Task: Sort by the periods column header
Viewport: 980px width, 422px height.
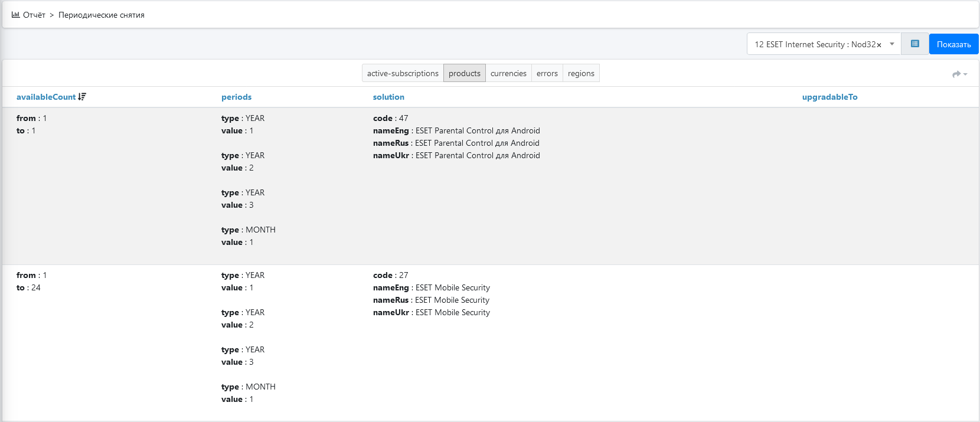Action: 236,97
